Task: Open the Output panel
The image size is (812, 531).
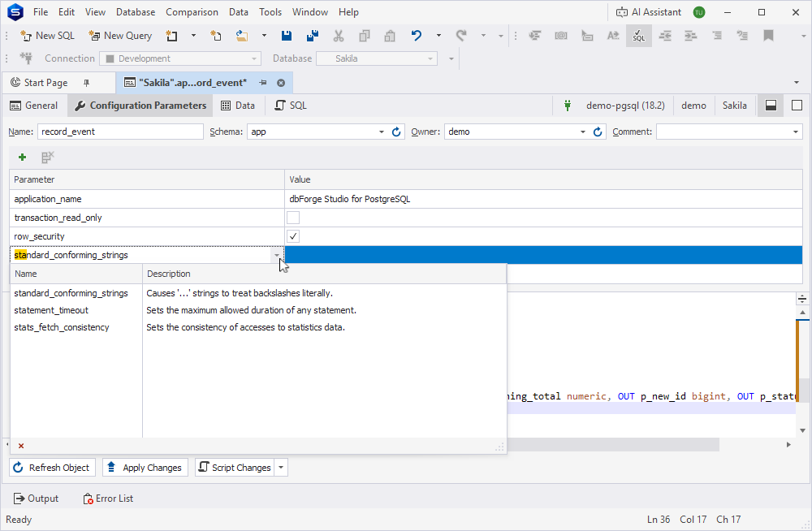Action: click(36, 499)
